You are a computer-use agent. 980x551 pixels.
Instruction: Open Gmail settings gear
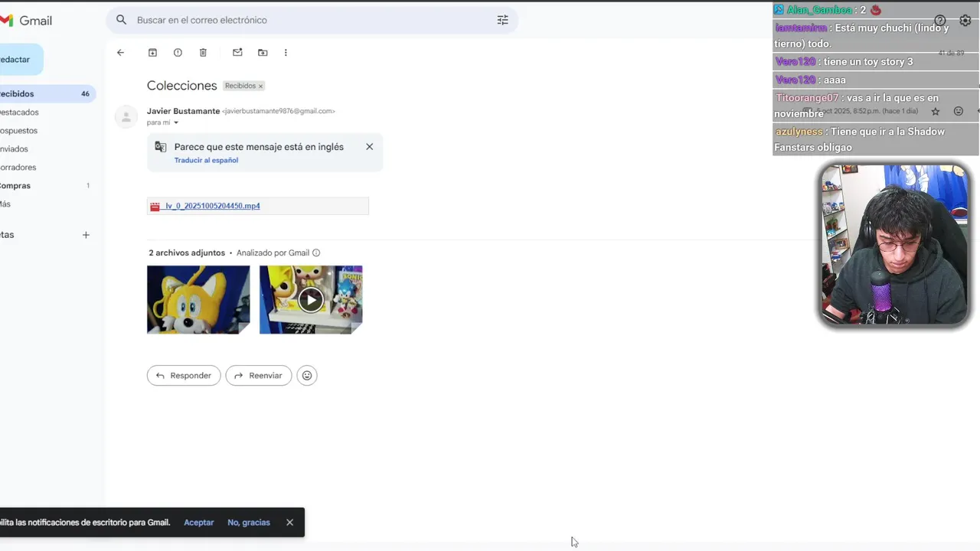coord(965,21)
